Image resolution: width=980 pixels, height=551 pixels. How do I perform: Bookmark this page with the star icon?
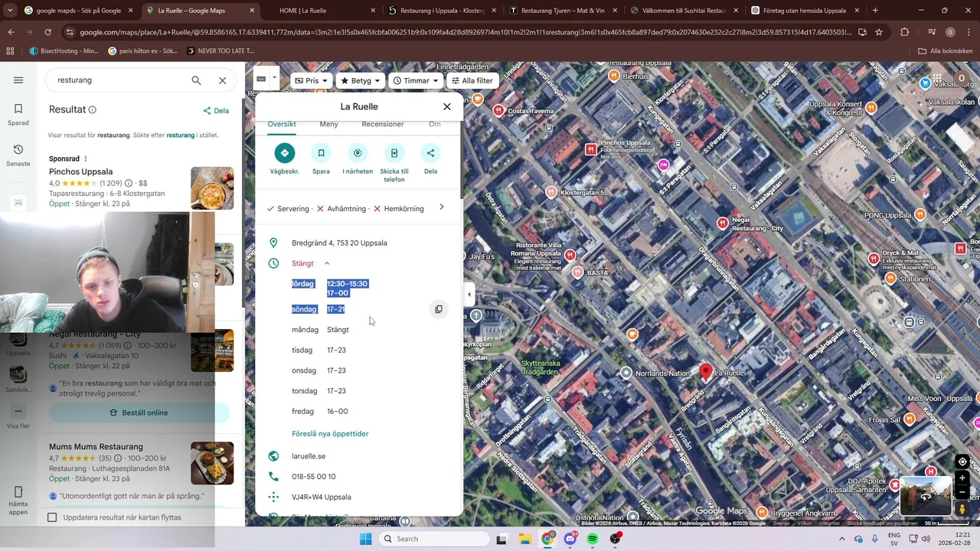879,32
